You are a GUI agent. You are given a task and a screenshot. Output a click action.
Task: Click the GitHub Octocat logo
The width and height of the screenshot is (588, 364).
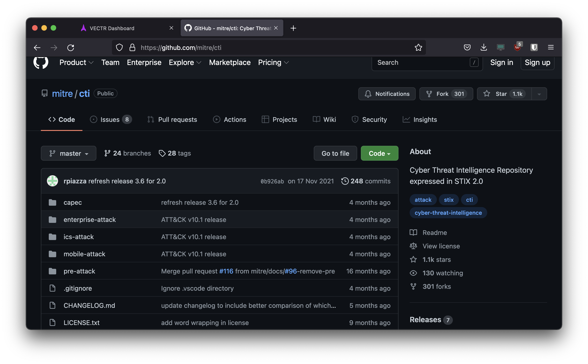pyautogui.click(x=41, y=62)
